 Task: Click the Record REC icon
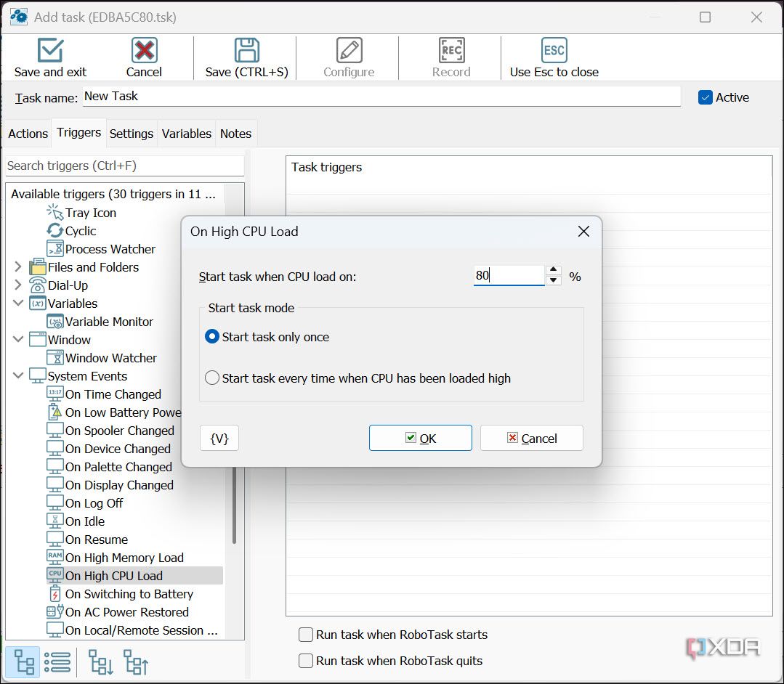[451, 50]
